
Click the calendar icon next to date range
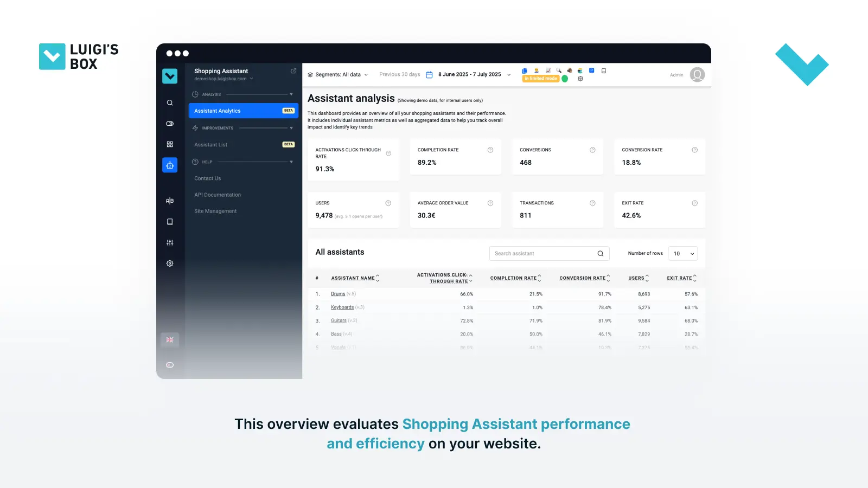[x=429, y=75]
